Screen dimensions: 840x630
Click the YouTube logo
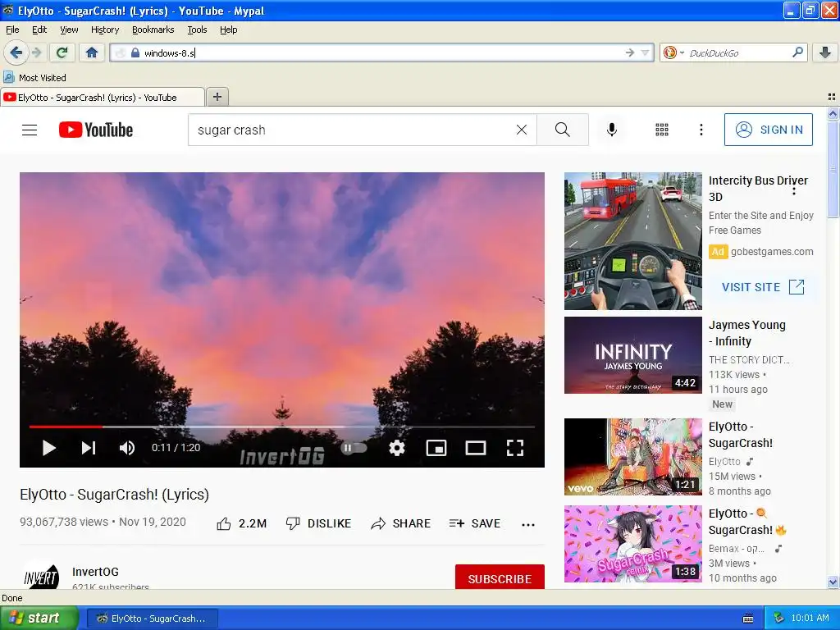click(x=96, y=130)
